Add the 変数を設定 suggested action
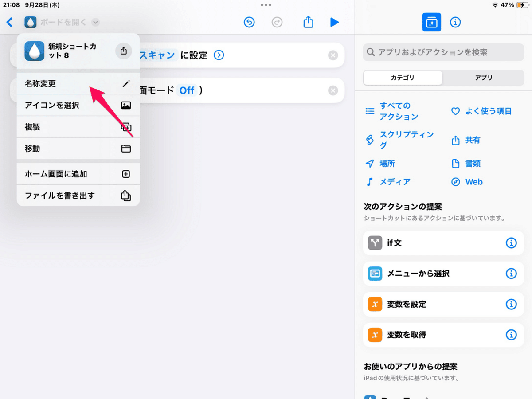Screen dimensions: 532x399 tap(443, 304)
